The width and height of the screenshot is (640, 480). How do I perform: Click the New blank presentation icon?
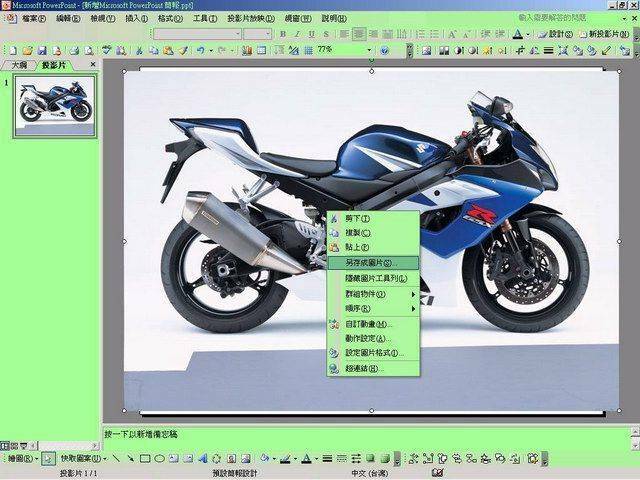point(13,51)
